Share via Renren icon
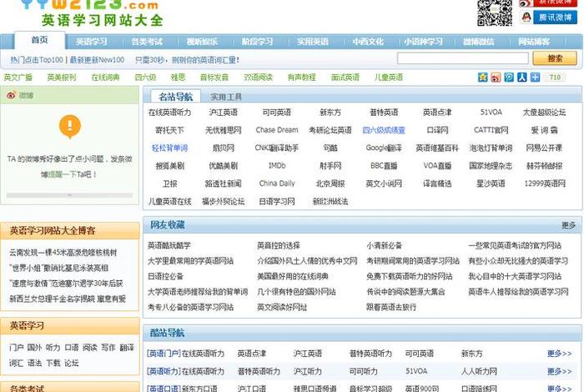The width and height of the screenshot is (584, 392). [x=521, y=77]
